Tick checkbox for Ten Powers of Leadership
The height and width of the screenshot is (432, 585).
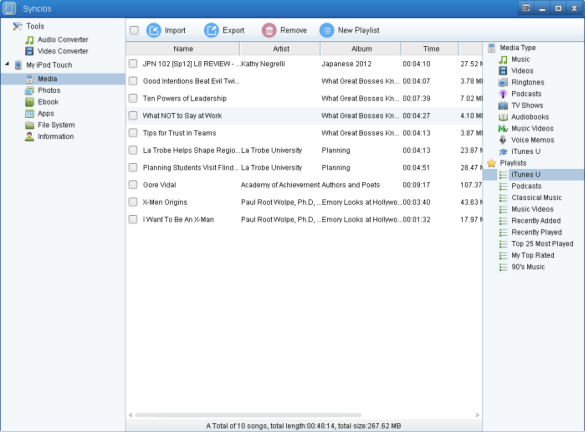(x=133, y=98)
